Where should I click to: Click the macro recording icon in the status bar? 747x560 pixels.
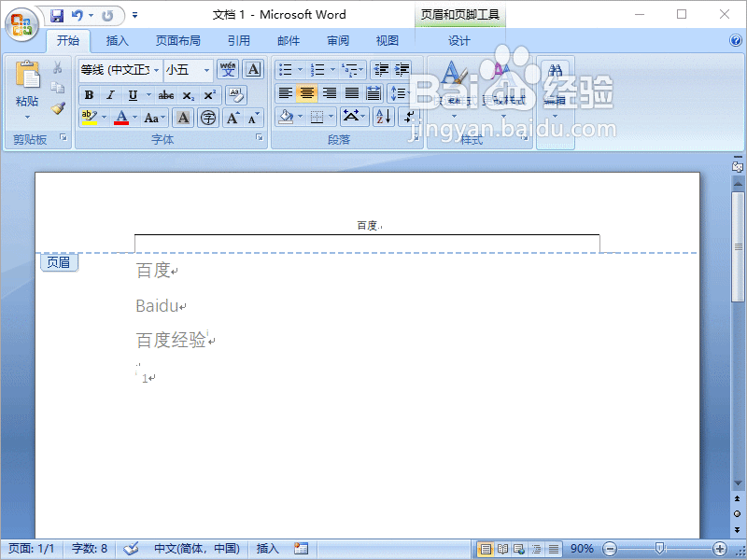coord(301,549)
